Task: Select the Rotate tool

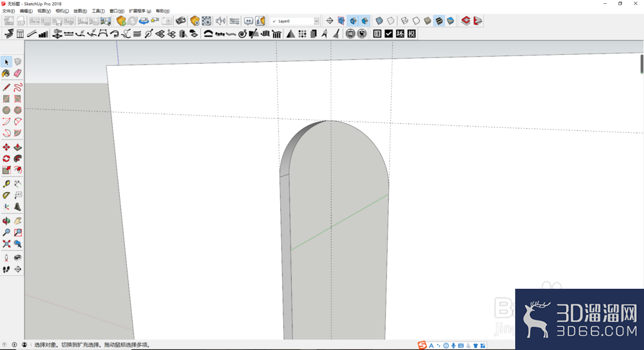Action: tap(6, 159)
